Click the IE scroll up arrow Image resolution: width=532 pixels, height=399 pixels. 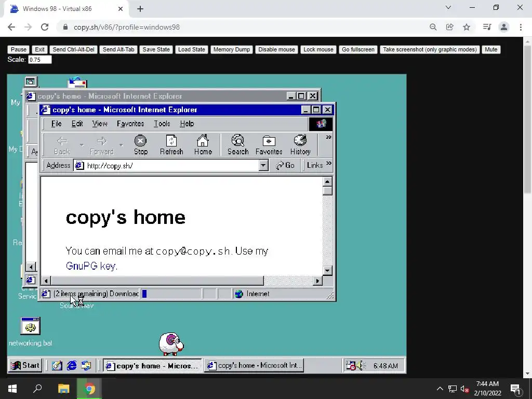(327, 182)
